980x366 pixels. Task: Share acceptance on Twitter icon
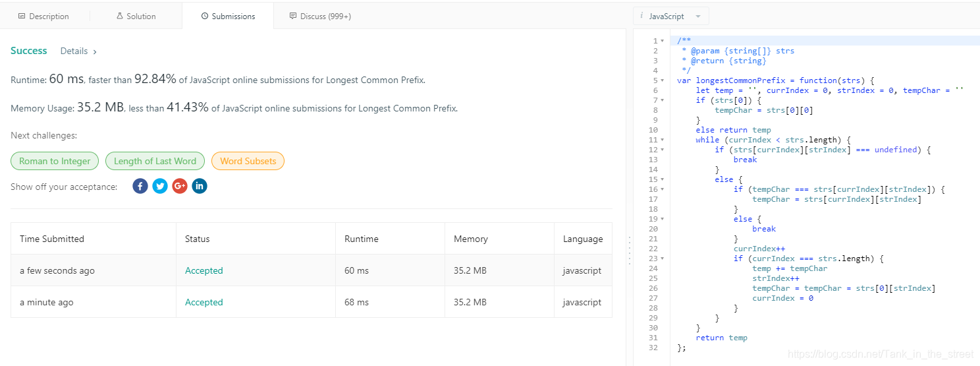(x=160, y=186)
